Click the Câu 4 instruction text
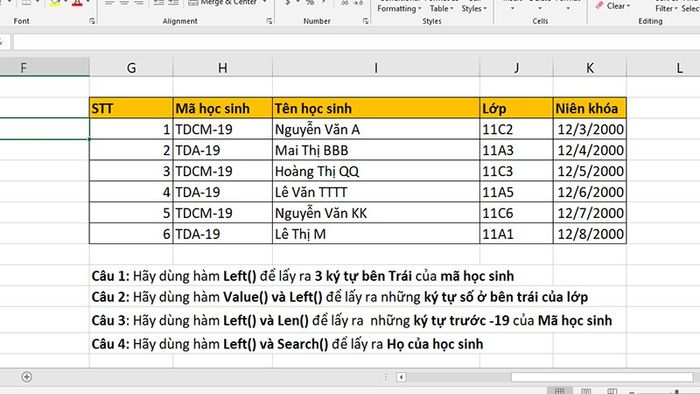The width and height of the screenshot is (700, 394). [288, 344]
